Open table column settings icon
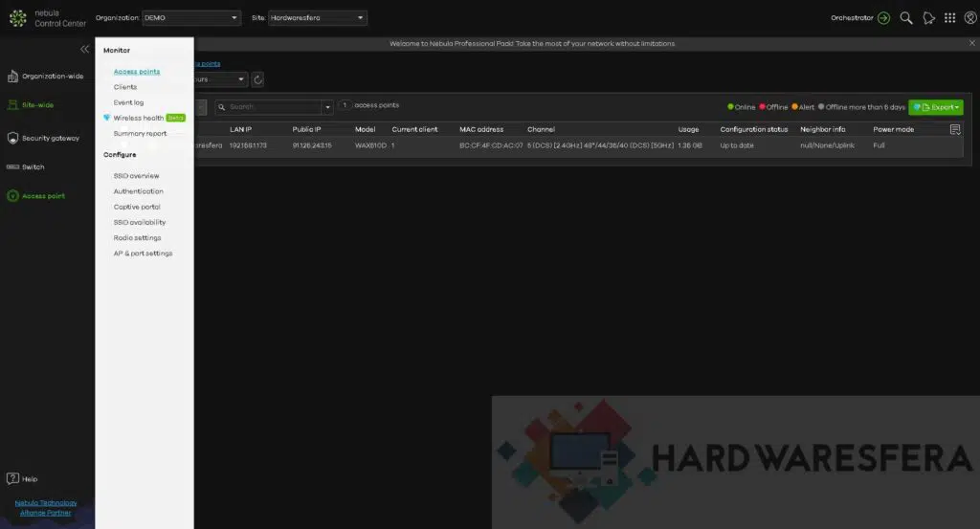 [x=955, y=129]
